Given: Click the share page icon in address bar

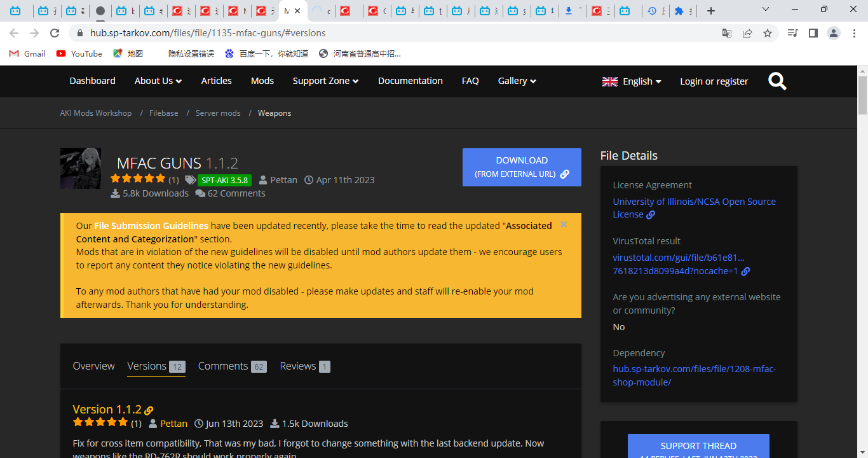Looking at the screenshot, I should [x=747, y=33].
